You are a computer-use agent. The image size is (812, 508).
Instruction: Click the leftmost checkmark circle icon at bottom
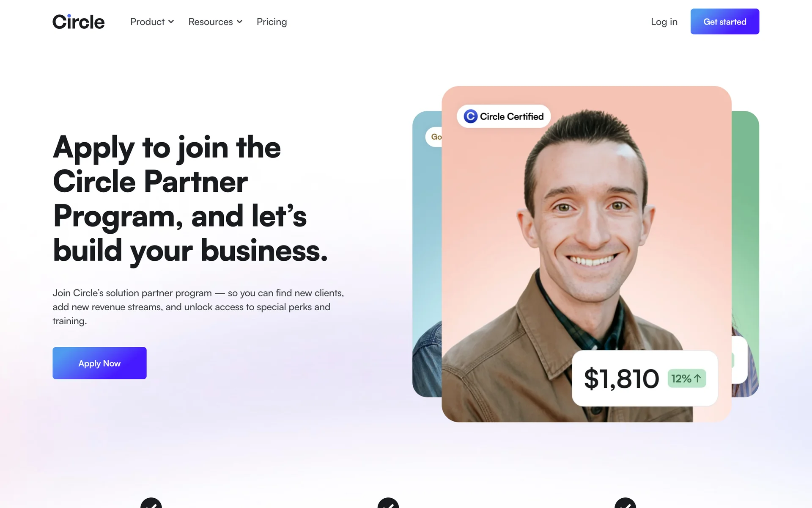(x=151, y=503)
